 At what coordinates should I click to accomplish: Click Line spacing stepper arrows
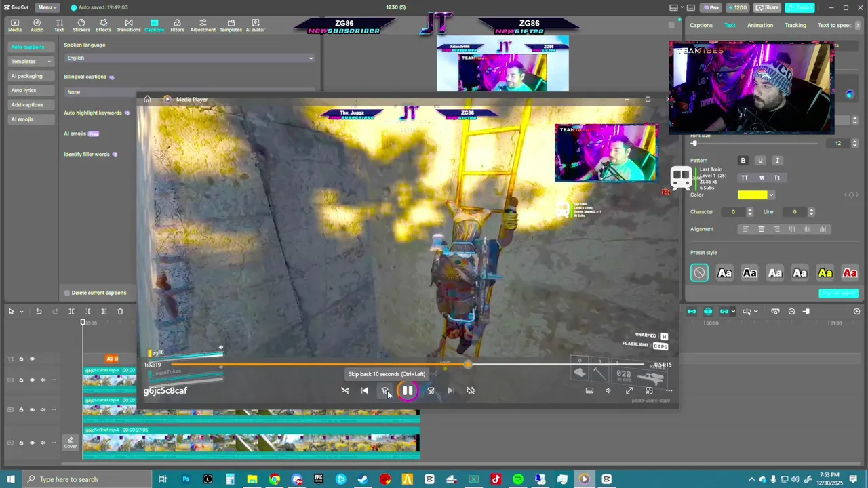pos(811,212)
